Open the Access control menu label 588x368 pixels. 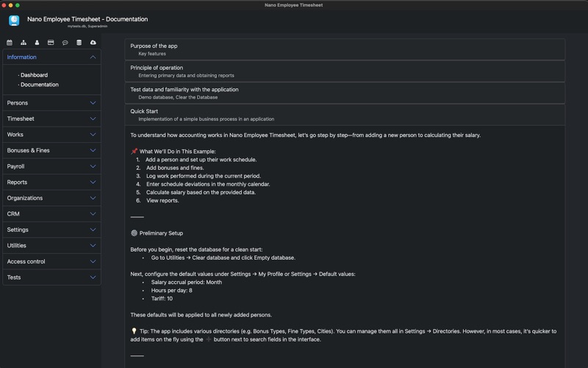26,261
